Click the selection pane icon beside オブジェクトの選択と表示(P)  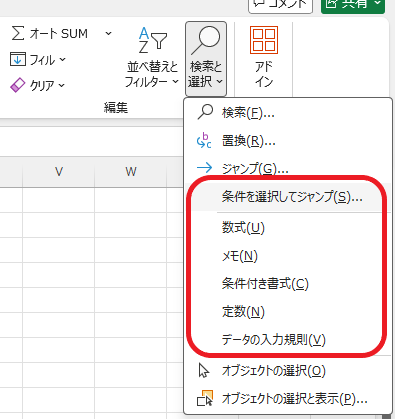tap(205, 398)
